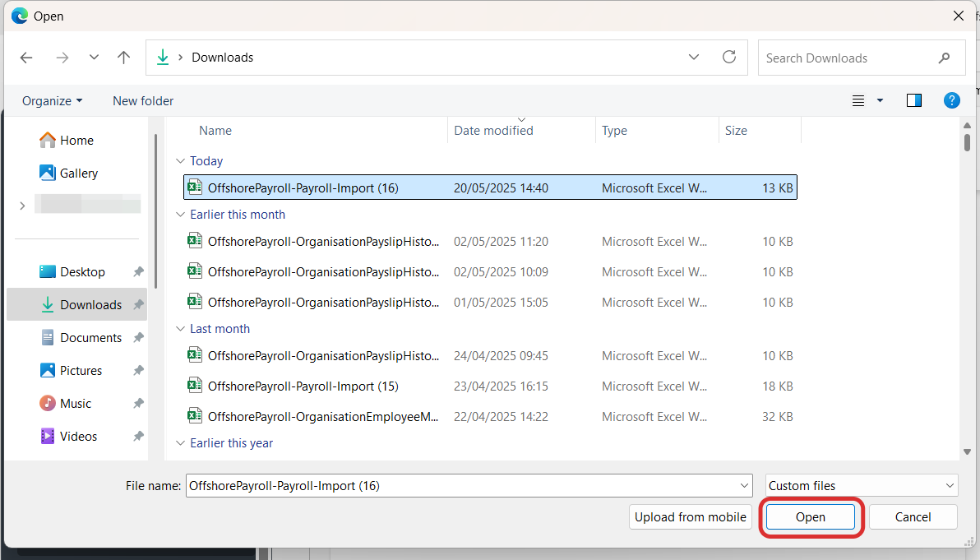Click pin icon next to Music
Image resolution: width=980 pixels, height=560 pixels.
tap(139, 403)
